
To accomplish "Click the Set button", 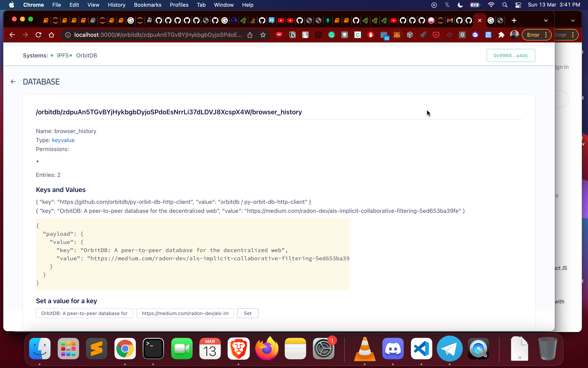I will 248,313.
